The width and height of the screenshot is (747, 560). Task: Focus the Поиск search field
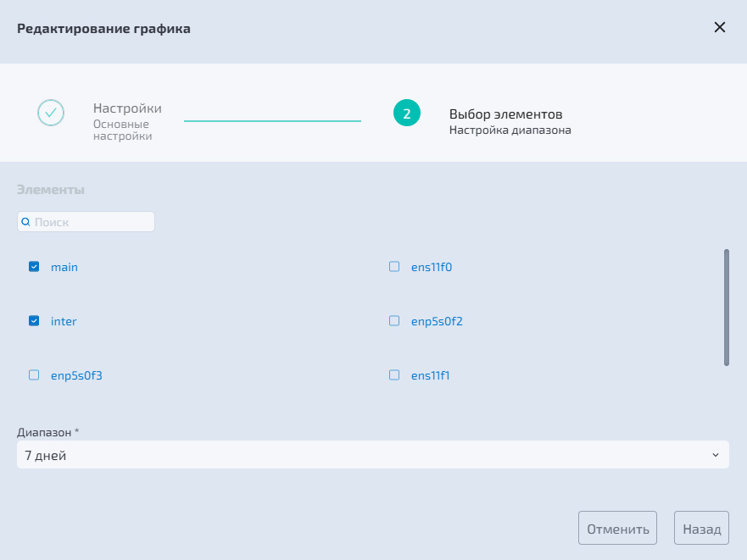(x=86, y=222)
